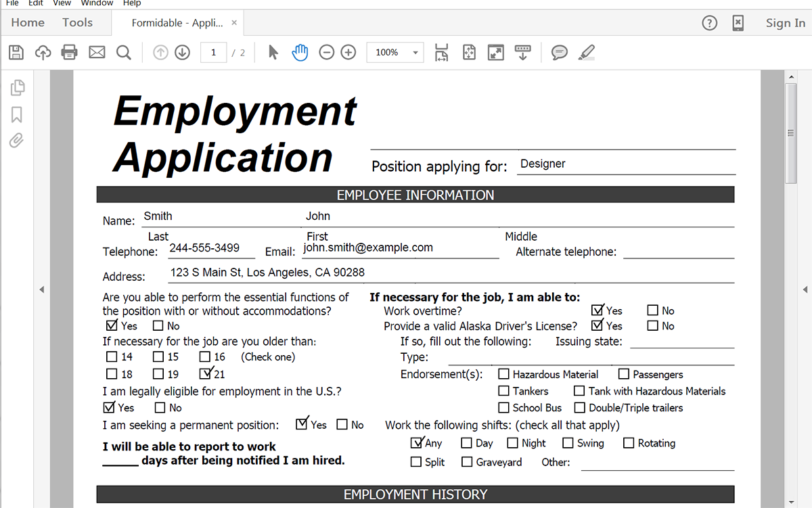
Task: Check the Rotating shift checkbox
Action: [629, 443]
